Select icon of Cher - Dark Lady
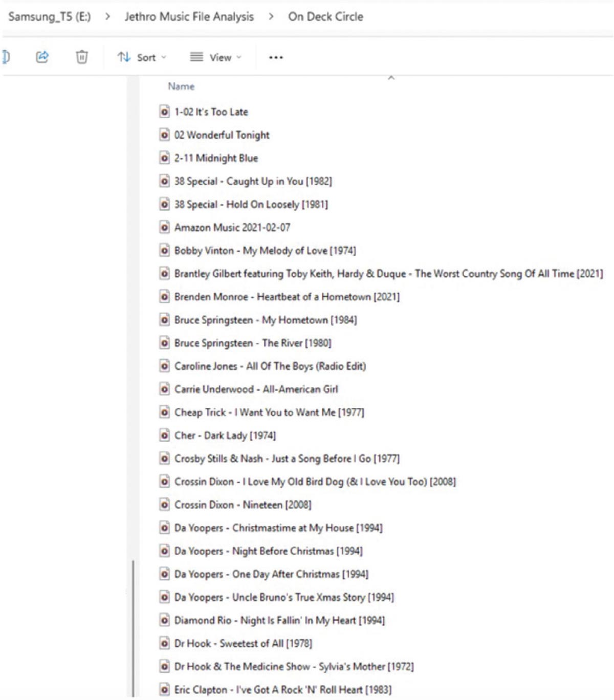Image resolution: width=614 pixels, height=700 pixels. 164,435
